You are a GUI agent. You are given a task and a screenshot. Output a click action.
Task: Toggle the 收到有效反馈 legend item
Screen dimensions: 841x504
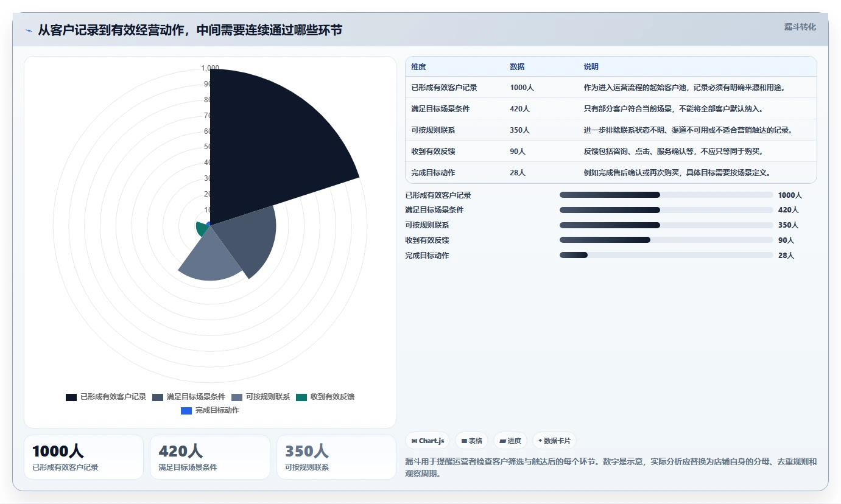click(x=325, y=397)
